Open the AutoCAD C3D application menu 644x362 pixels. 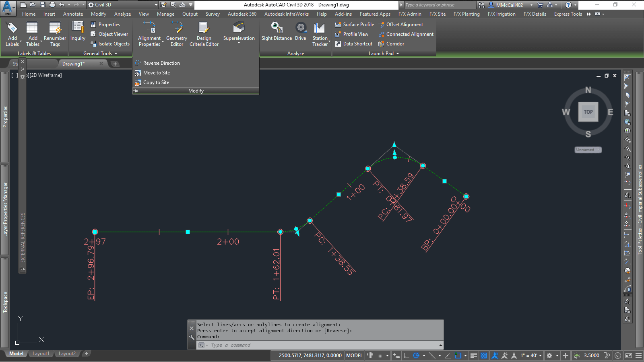tap(8, 8)
